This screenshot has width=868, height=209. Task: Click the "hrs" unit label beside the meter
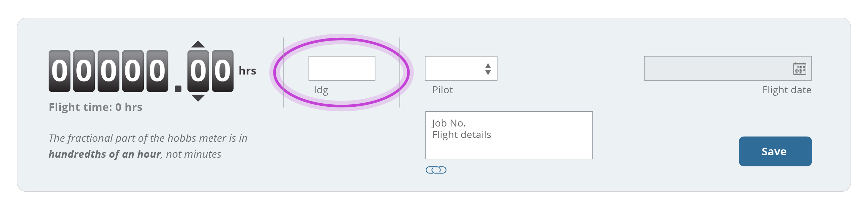[247, 71]
